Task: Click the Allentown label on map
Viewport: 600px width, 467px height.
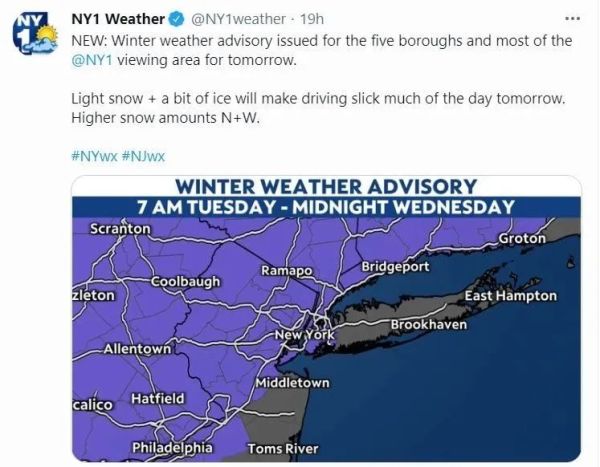Action: (x=137, y=349)
